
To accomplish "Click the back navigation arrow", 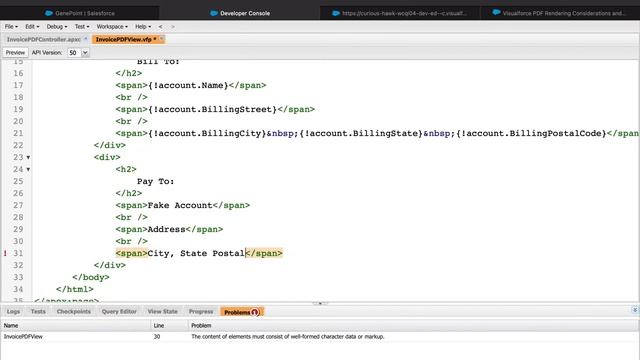I will tap(160, 27).
